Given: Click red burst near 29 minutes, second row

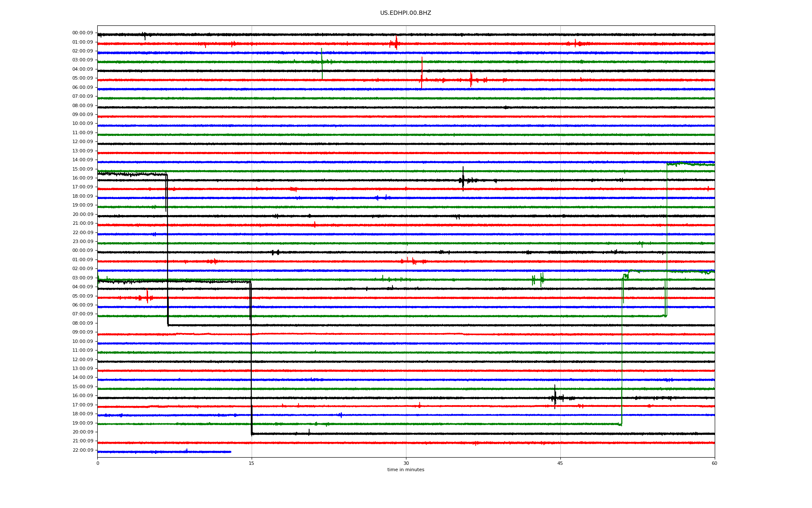Looking at the screenshot, I should click(x=396, y=43).
